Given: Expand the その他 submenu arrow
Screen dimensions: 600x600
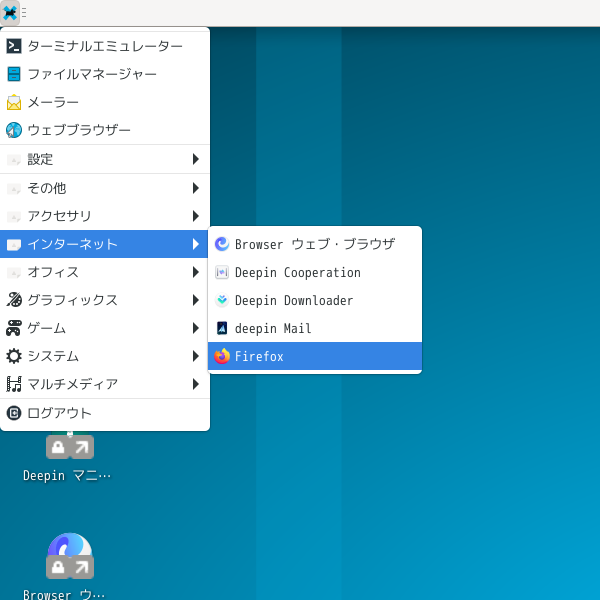Looking at the screenshot, I should (x=196, y=188).
